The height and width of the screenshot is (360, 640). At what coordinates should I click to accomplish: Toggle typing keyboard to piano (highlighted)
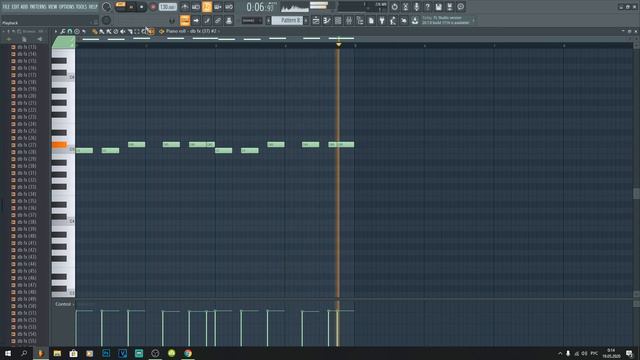coord(185,20)
